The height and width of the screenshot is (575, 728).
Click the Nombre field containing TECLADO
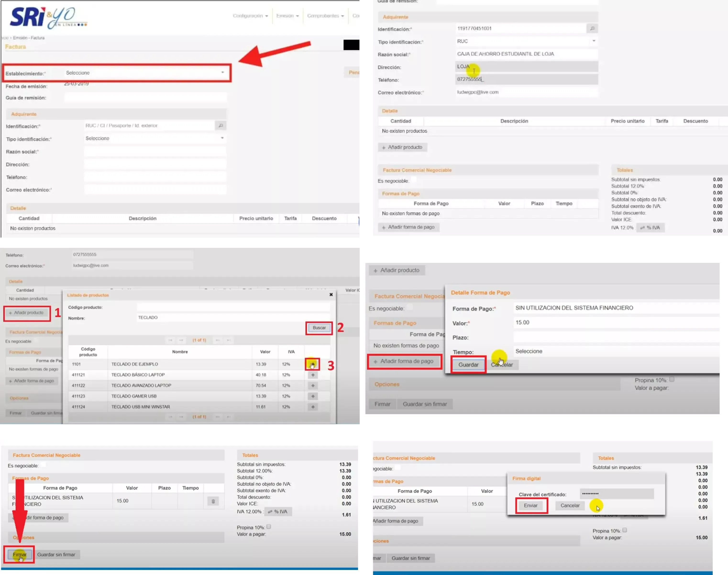[233, 317]
